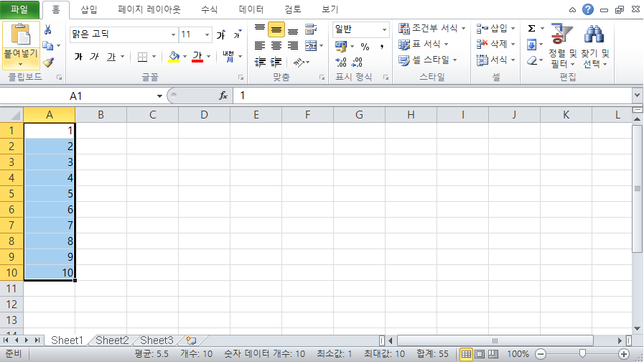Viewport: 644px width, 362px height.
Task: Switch to the 삽입 tab
Action: point(89,9)
